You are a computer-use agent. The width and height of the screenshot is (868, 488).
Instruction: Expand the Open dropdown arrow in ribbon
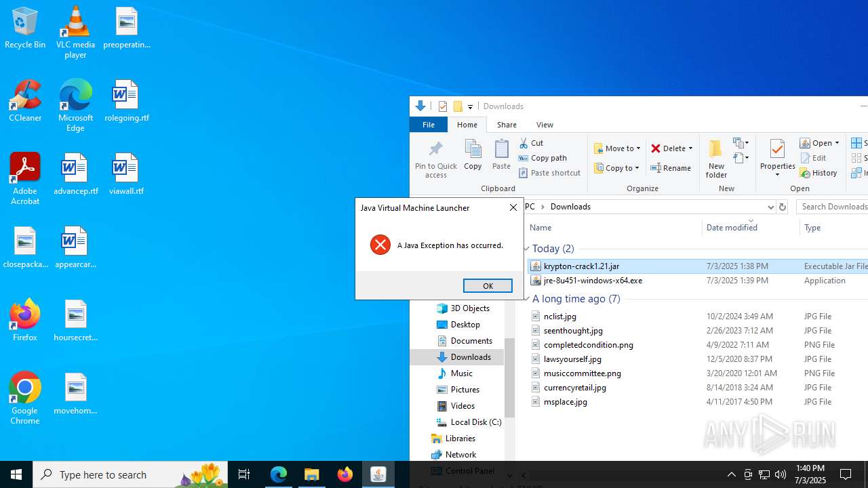837,143
